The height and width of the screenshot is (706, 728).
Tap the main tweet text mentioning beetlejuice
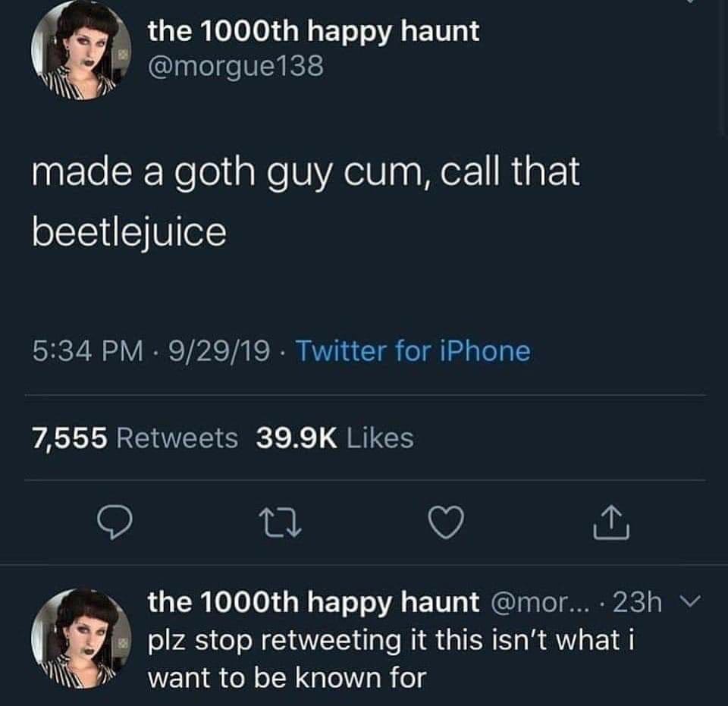[305, 201]
